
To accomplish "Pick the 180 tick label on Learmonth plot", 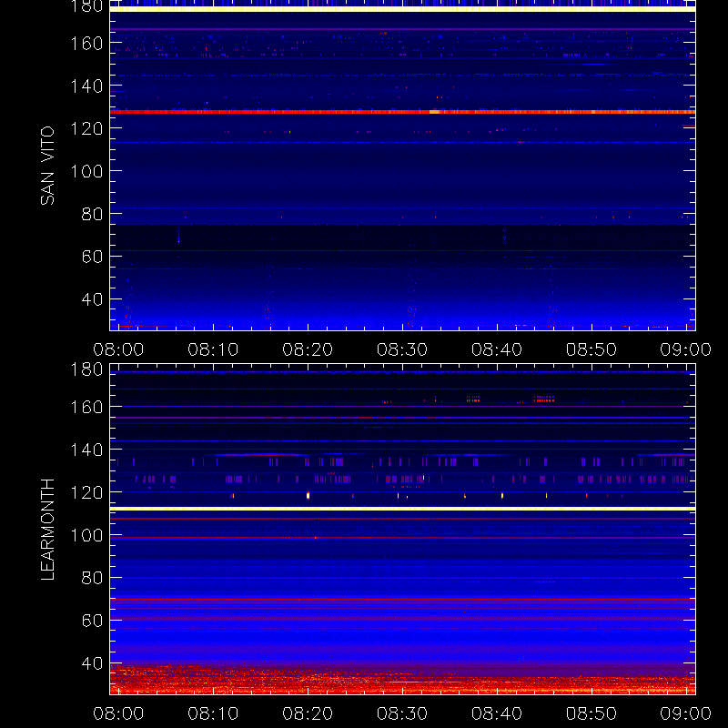I will (86, 369).
